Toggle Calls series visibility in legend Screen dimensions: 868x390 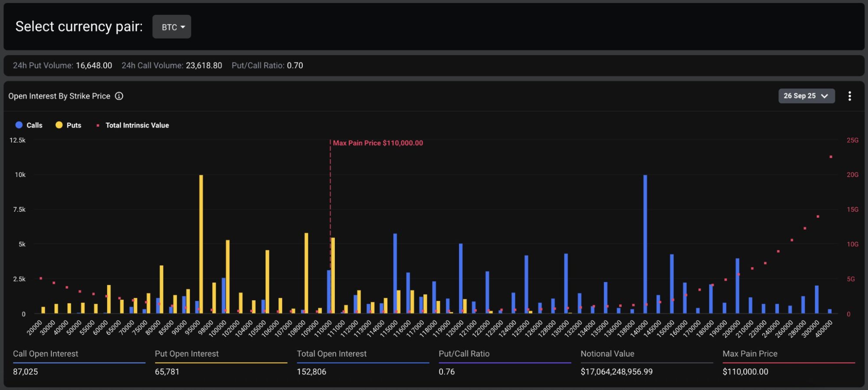pyautogui.click(x=29, y=125)
